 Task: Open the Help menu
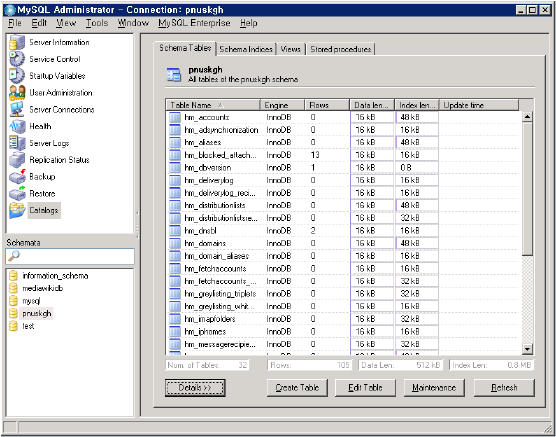click(249, 23)
